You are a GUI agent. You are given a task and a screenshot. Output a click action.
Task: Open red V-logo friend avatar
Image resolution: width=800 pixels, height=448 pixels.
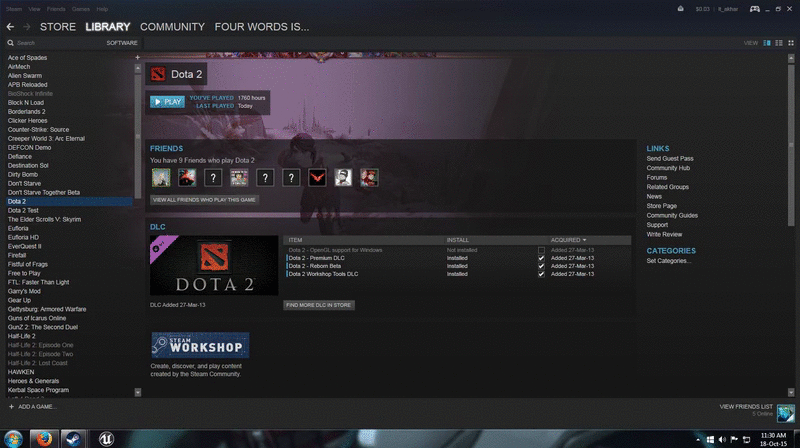(317, 178)
